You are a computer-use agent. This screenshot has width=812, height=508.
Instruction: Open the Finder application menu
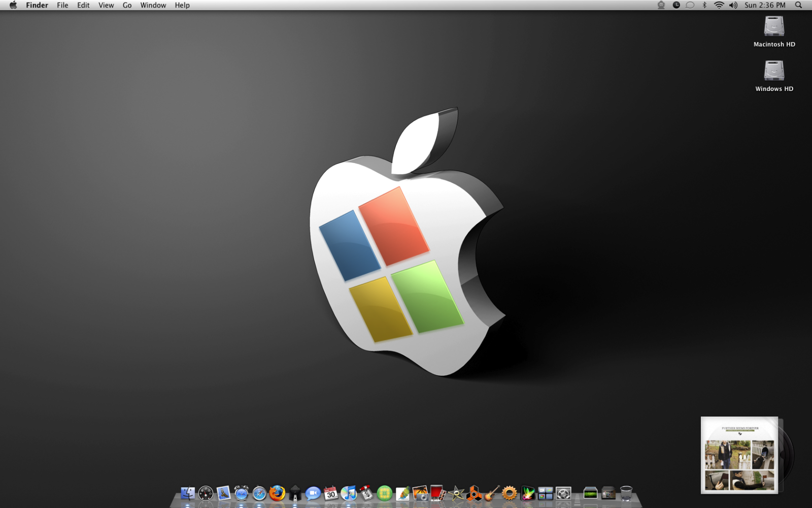tap(37, 5)
